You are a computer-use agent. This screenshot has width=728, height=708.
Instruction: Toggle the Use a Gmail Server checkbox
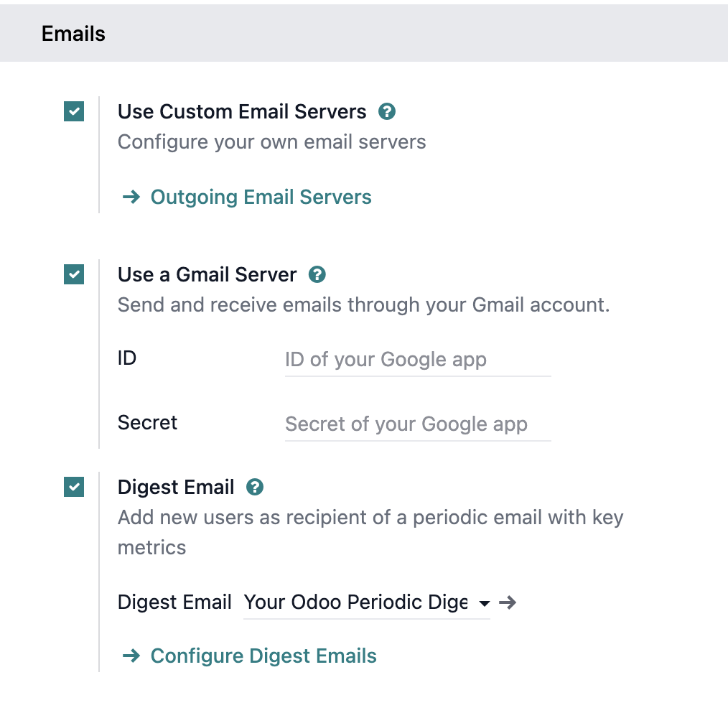pos(74,274)
